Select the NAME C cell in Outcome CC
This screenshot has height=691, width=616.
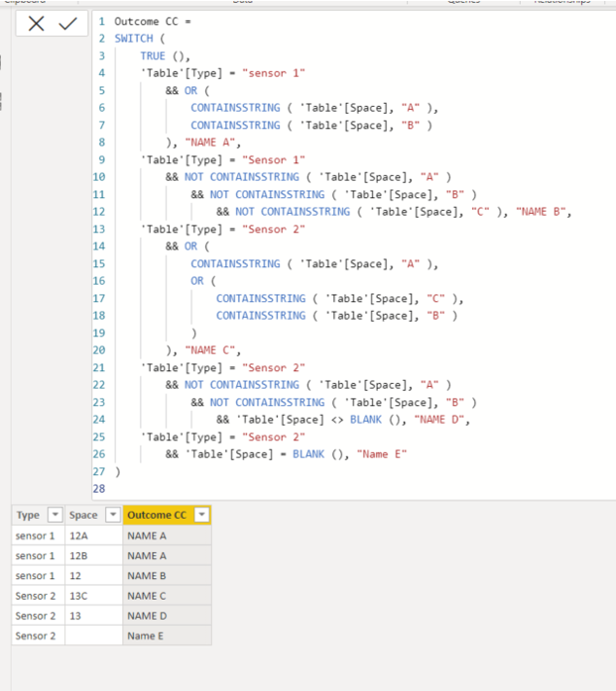point(167,596)
